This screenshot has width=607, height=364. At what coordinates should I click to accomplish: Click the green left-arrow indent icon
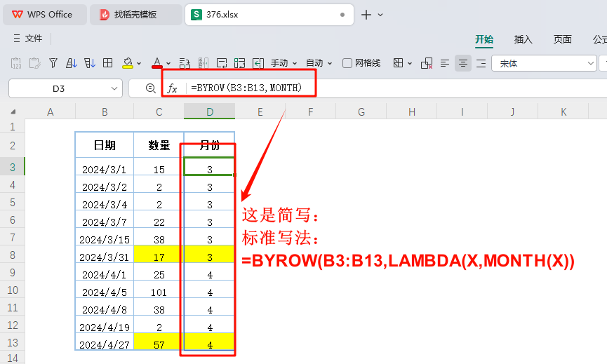(258, 63)
